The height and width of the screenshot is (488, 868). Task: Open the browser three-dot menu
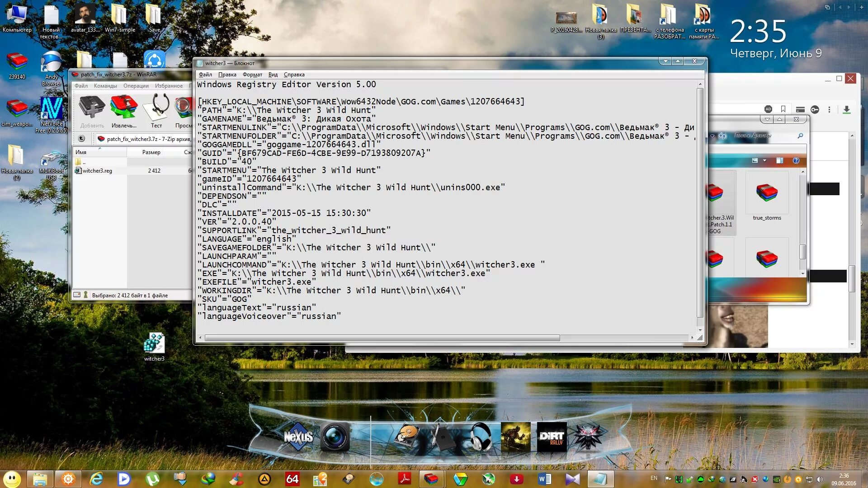point(829,109)
